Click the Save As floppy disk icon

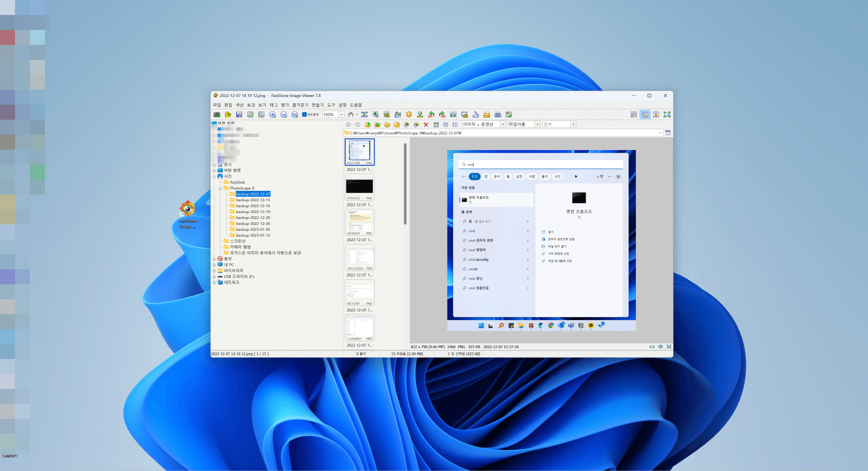pyautogui.click(x=239, y=115)
